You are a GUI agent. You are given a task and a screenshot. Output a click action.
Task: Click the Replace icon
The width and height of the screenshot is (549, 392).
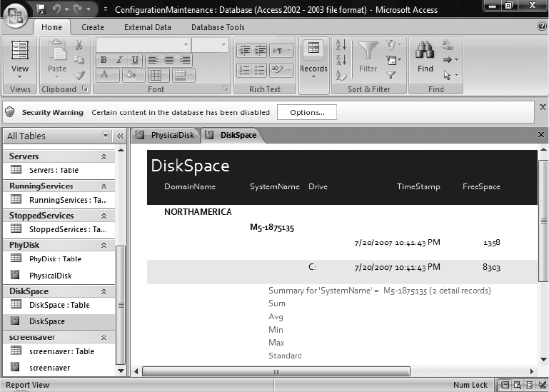448,45
